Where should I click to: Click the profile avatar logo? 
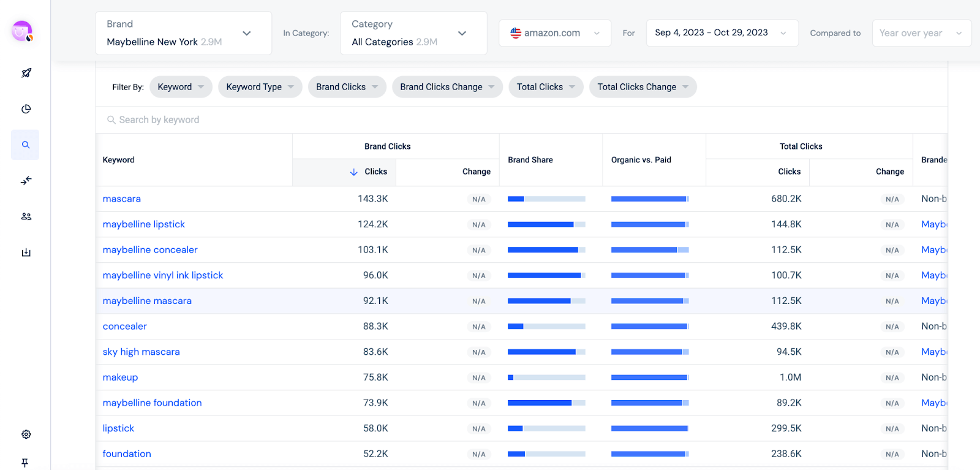[22, 31]
